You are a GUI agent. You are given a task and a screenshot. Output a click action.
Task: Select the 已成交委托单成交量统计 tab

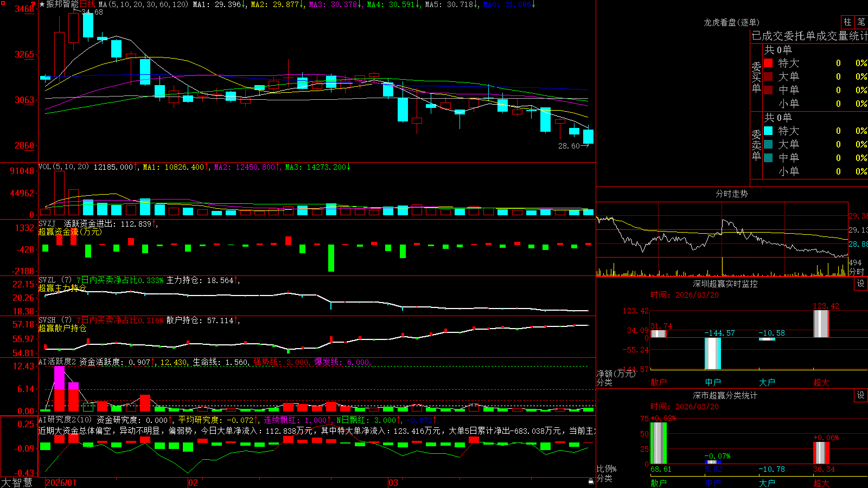pos(809,36)
